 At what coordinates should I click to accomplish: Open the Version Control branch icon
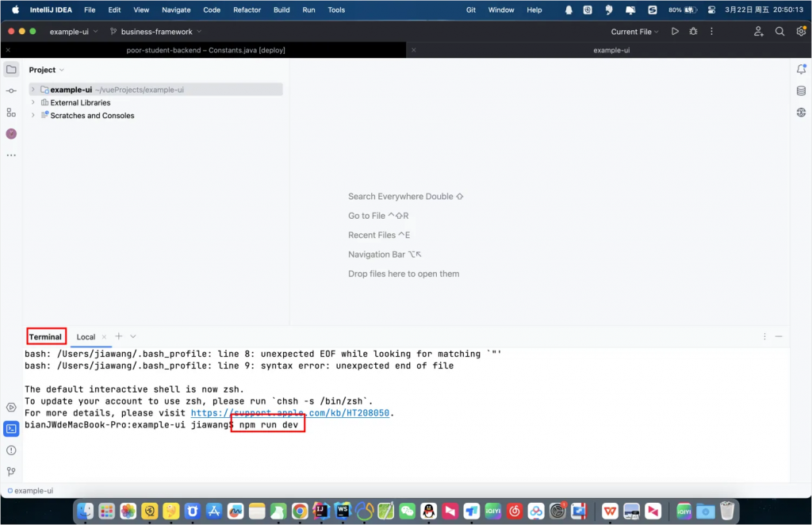click(x=11, y=471)
